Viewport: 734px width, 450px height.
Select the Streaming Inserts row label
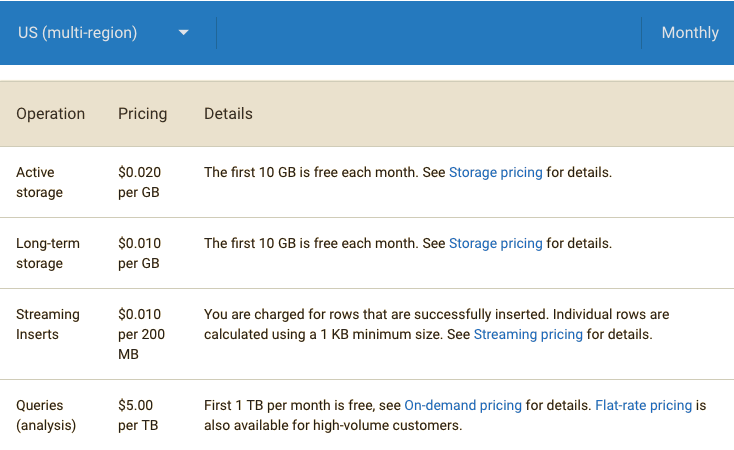(47, 324)
